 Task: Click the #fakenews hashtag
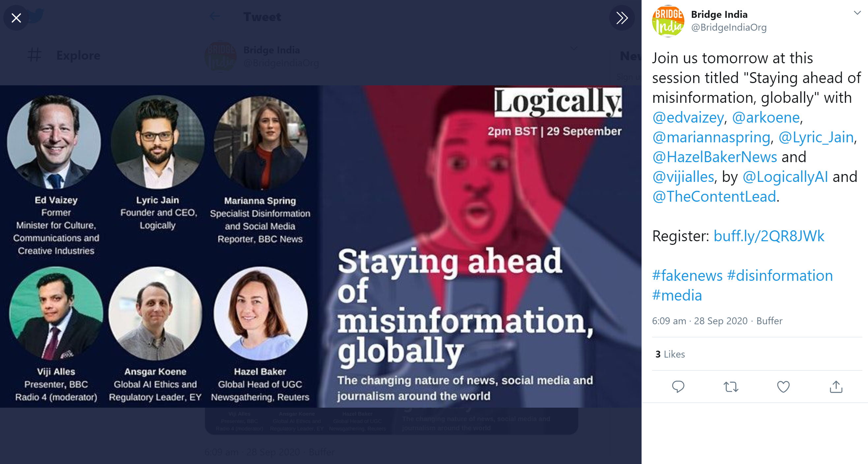pos(687,275)
